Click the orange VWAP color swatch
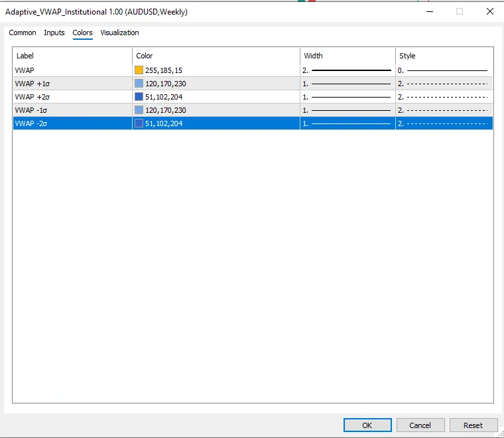The image size is (504, 438). click(139, 70)
